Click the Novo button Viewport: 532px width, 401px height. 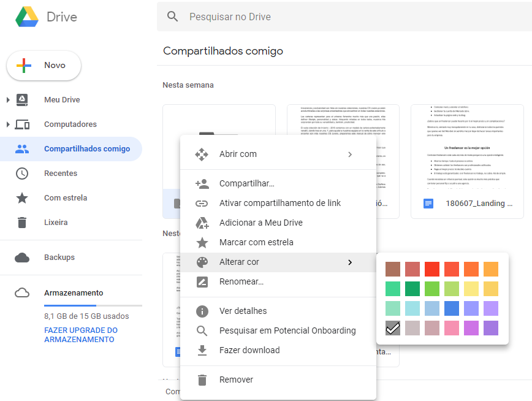(x=44, y=65)
